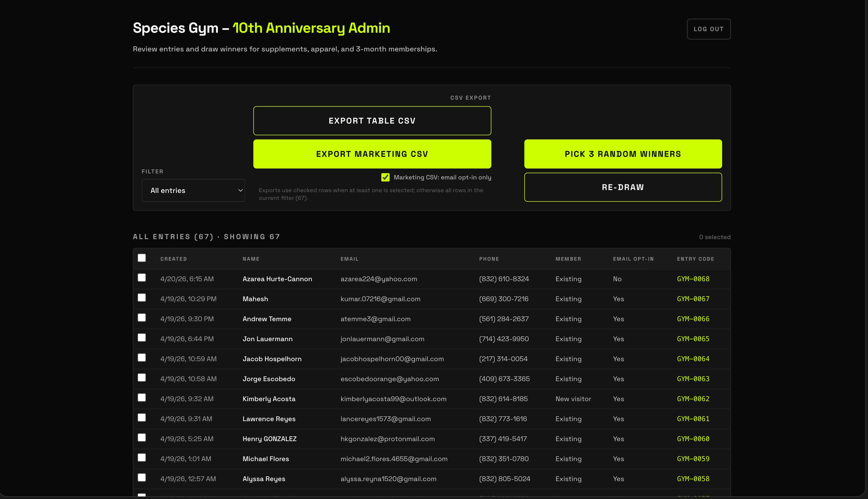Click phone number (669) 300-7216
The image size is (868, 499).
point(504,299)
